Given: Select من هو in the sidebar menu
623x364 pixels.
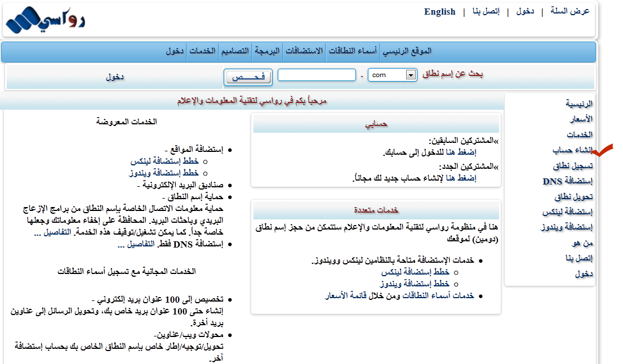Looking at the screenshot, I should coord(582,243).
